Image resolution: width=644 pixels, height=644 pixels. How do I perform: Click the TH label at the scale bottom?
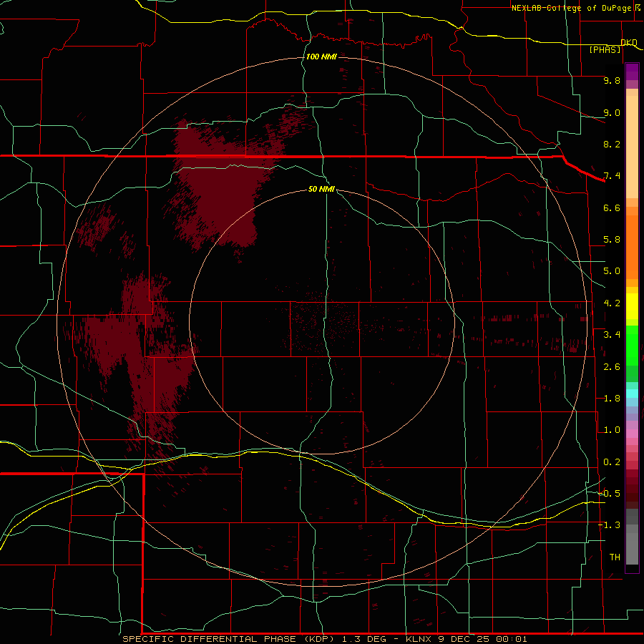[615, 557]
